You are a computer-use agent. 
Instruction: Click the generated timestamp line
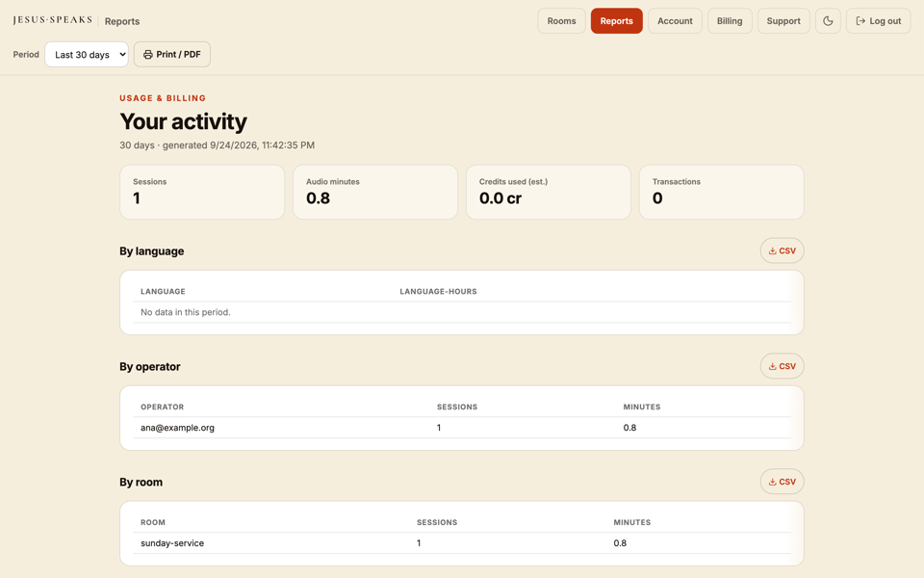[x=217, y=145]
